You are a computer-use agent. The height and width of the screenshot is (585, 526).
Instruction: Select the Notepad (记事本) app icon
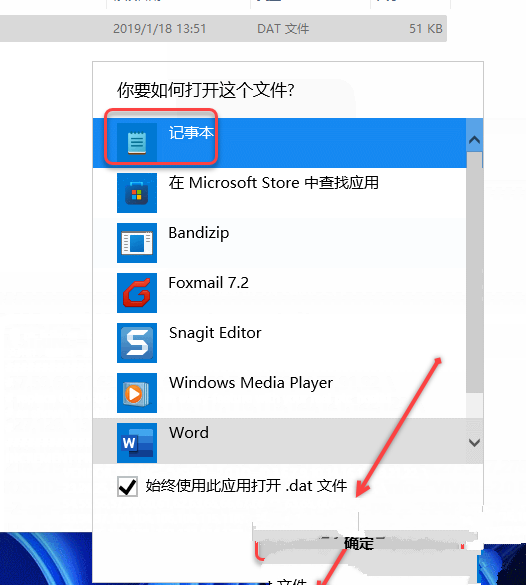pyautogui.click(x=137, y=143)
